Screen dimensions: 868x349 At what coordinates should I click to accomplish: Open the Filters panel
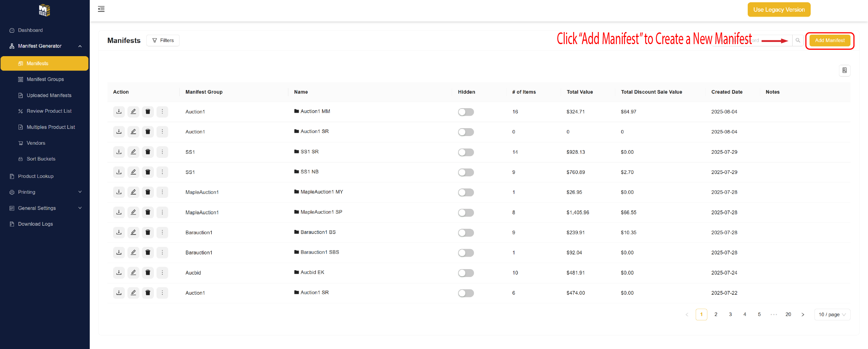(x=163, y=40)
